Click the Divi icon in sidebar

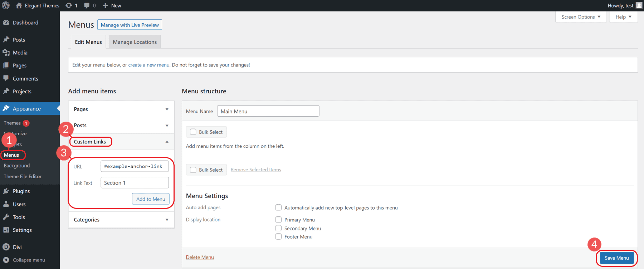[x=6, y=247]
